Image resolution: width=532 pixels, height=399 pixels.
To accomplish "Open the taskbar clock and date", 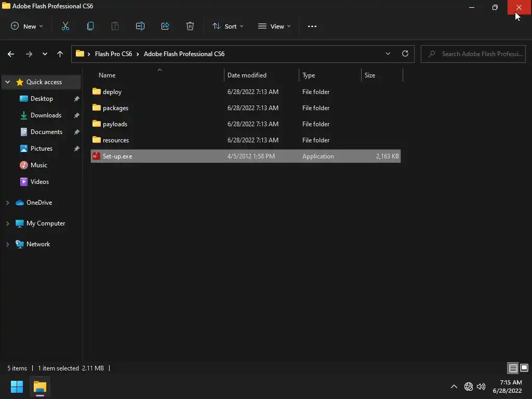I will pos(508,387).
